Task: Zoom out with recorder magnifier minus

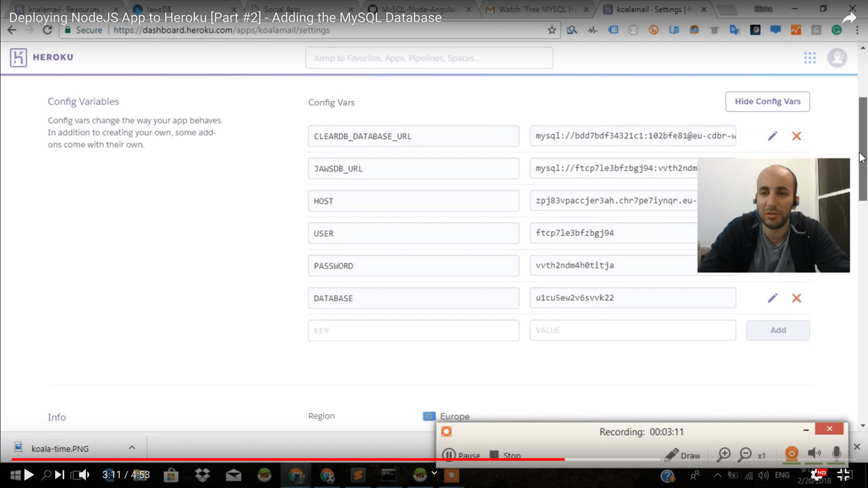Action: [x=744, y=454]
